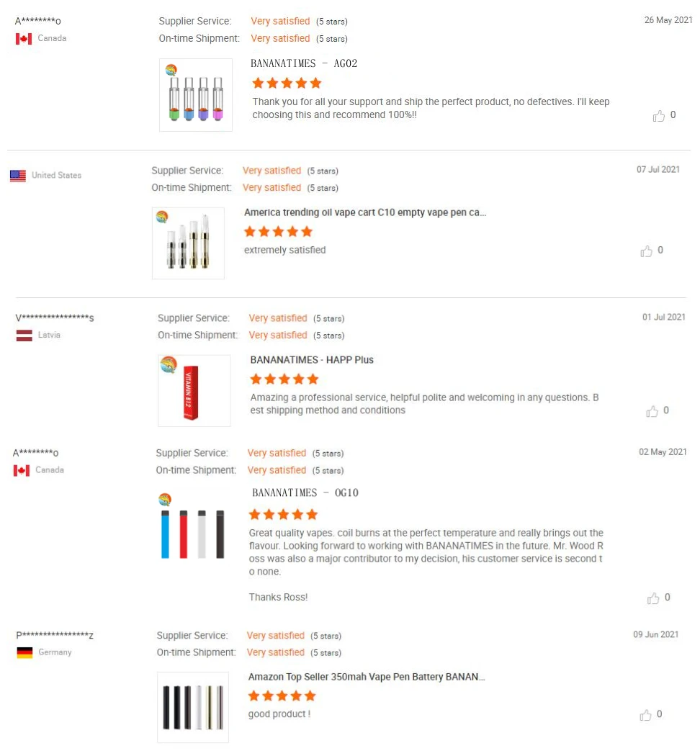This screenshot has height=756, width=700.
Task: Click the United States flag icon
Action: pyautogui.click(x=18, y=176)
